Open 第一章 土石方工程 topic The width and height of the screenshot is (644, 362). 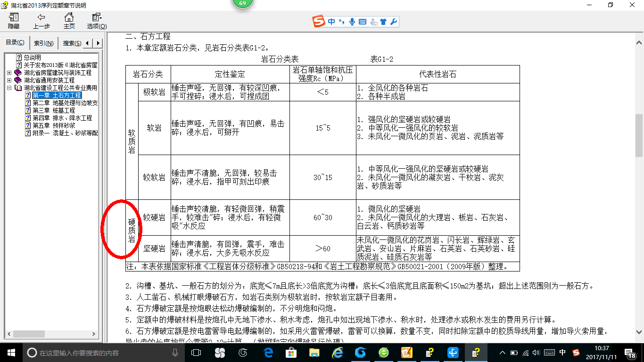[57, 95]
